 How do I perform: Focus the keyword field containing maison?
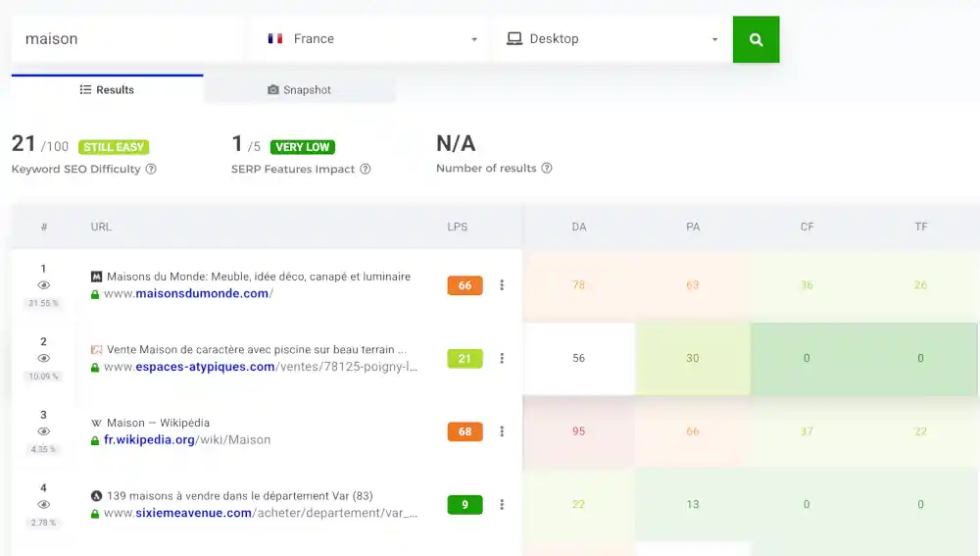(x=126, y=39)
